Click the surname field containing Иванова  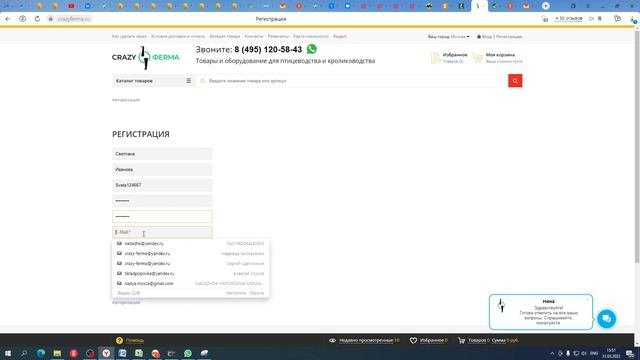pos(162,169)
